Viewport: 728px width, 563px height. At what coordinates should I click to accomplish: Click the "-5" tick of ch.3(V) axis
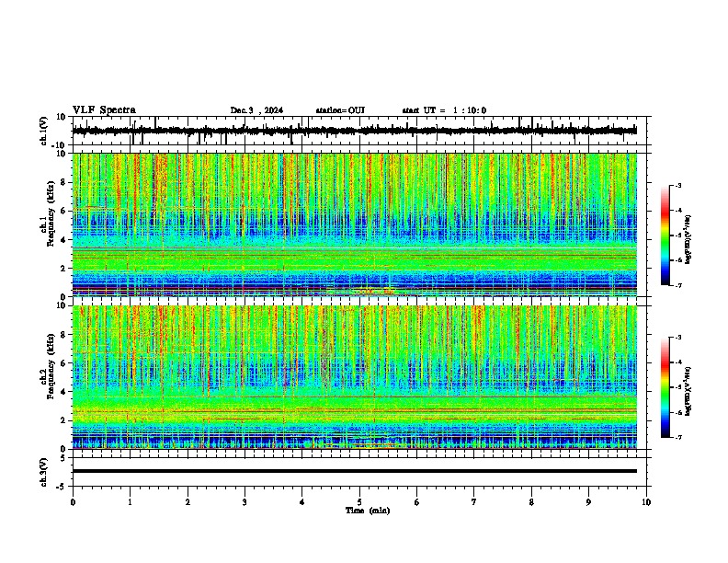click(62, 487)
